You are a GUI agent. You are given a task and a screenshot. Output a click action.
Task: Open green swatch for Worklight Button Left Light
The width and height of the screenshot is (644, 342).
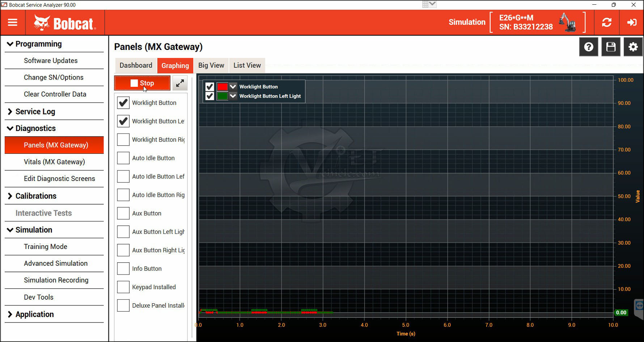222,96
